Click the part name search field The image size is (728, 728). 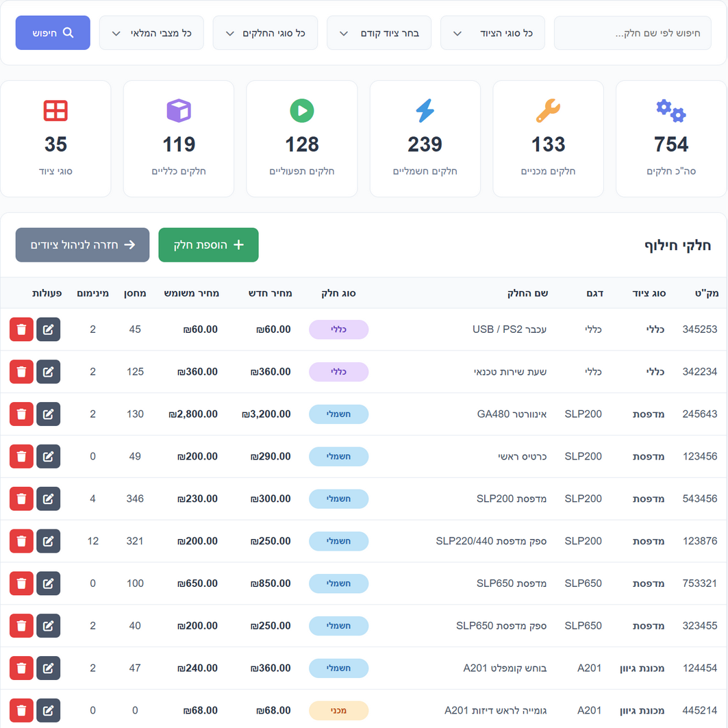point(632,33)
